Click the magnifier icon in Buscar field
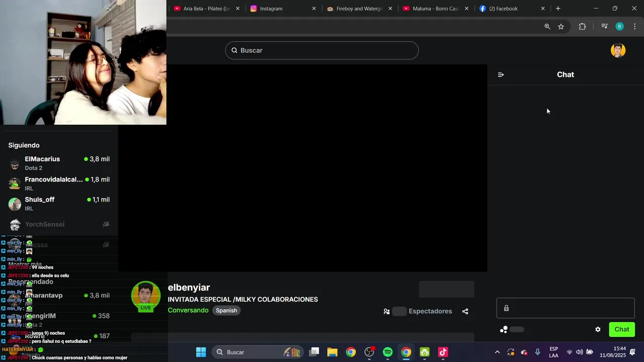The height and width of the screenshot is (362, 644). coord(234,50)
